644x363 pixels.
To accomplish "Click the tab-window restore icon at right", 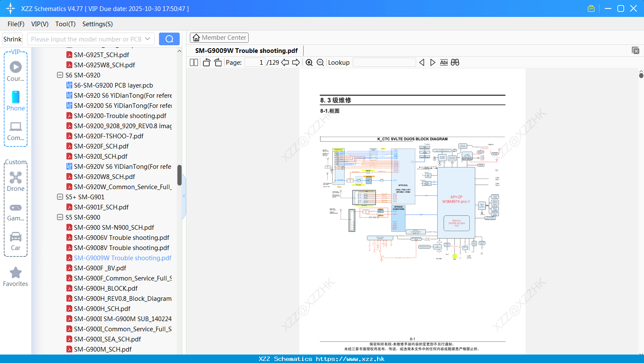I will (636, 50).
